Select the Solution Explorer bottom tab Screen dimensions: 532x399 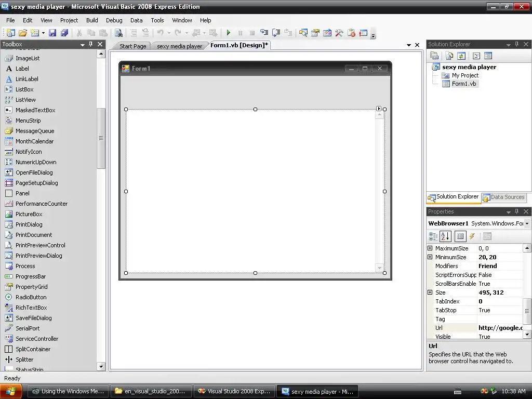point(454,197)
